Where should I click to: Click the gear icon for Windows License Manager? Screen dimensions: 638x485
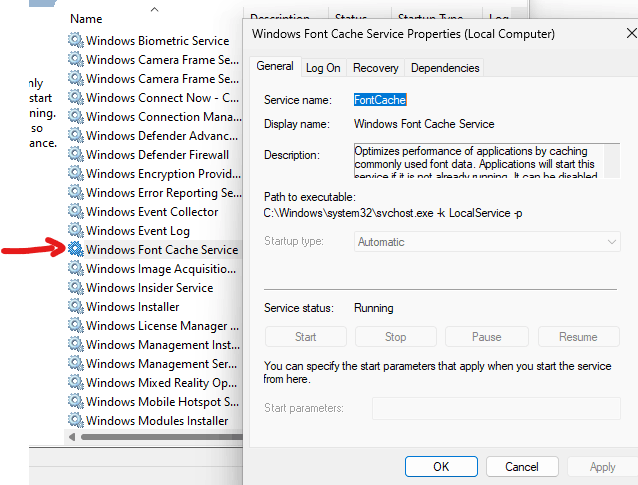(x=76, y=325)
